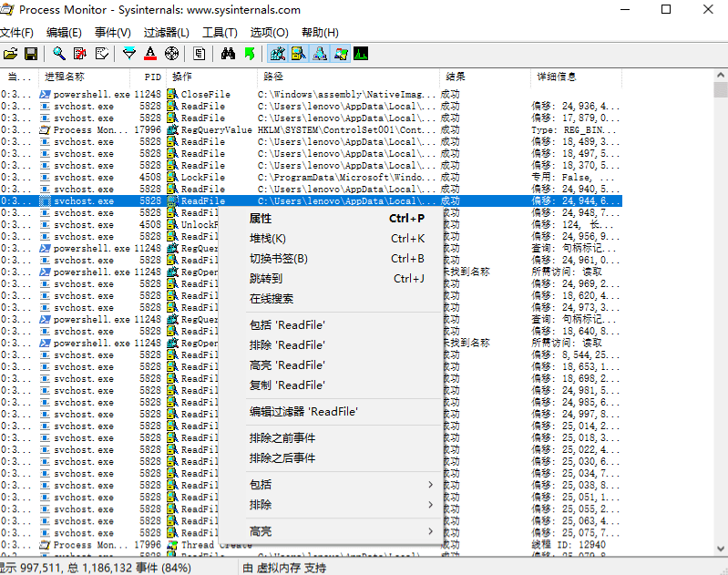Open the 过滤器(L) menu
The width and height of the screenshot is (728, 575).
[166, 33]
